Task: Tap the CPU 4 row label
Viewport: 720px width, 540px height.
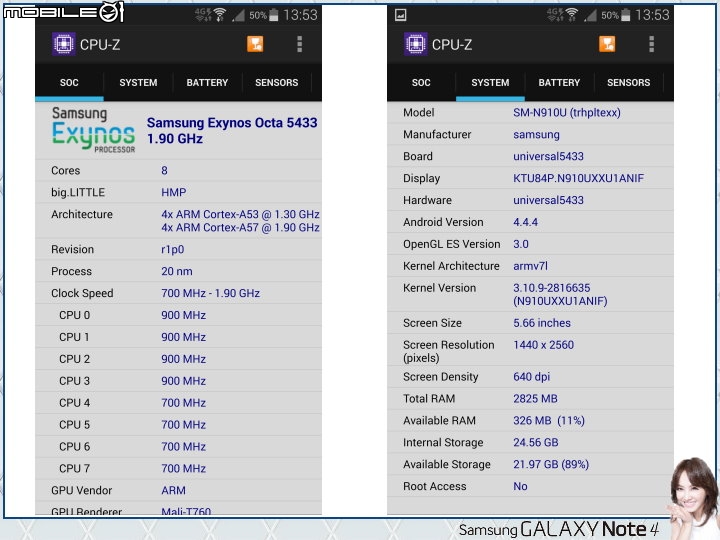Action: [x=74, y=403]
